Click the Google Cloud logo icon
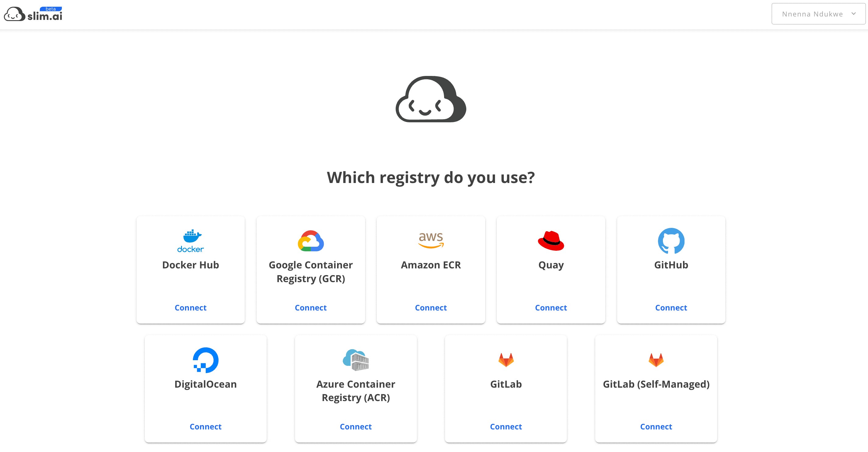Image resolution: width=868 pixels, height=452 pixels. click(311, 241)
